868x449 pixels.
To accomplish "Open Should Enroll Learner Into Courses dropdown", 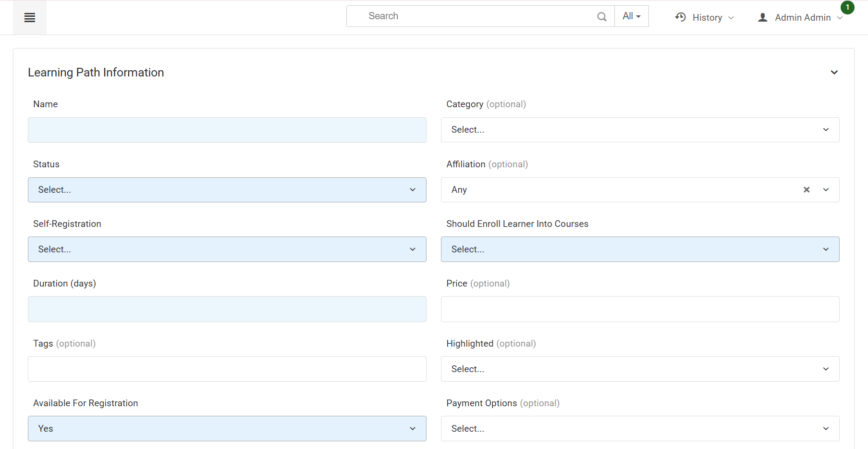I will click(x=639, y=249).
